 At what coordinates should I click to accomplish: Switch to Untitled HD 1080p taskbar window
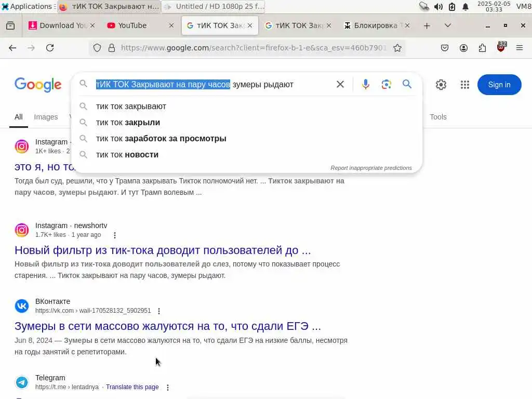point(214,6)
